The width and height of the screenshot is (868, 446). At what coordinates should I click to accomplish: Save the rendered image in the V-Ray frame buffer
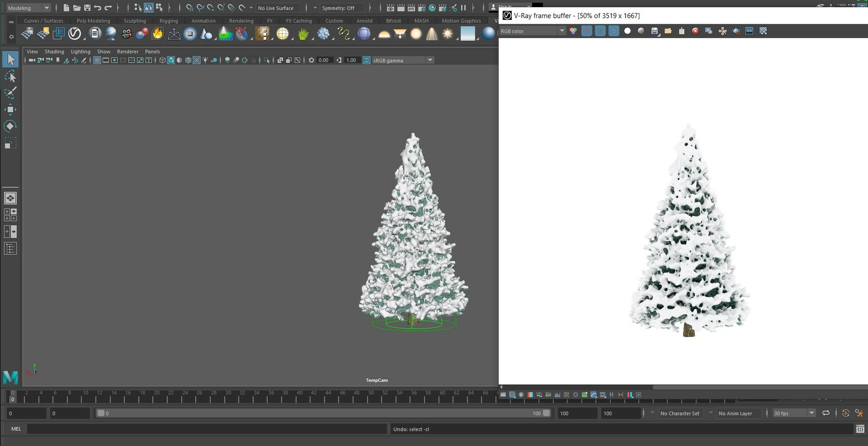[655, 31]
